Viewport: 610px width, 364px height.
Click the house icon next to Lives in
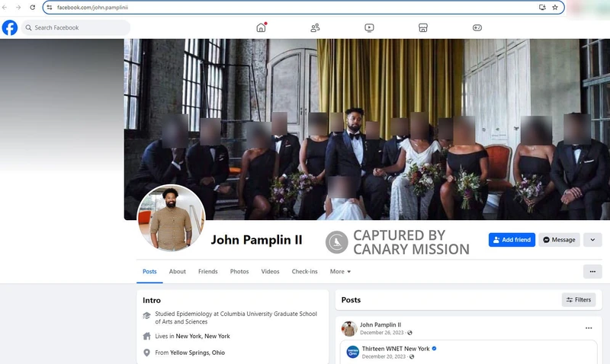tap(146, 336)
